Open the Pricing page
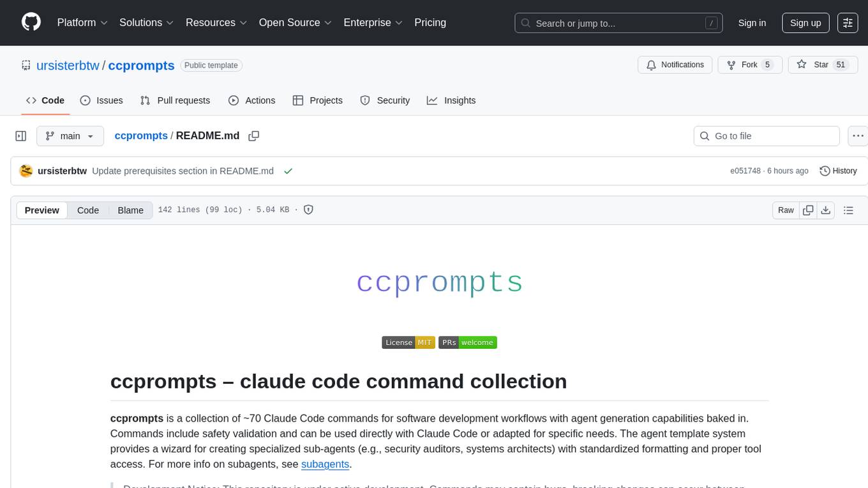Viewport: 868px width, 488px height. point(430,22)
